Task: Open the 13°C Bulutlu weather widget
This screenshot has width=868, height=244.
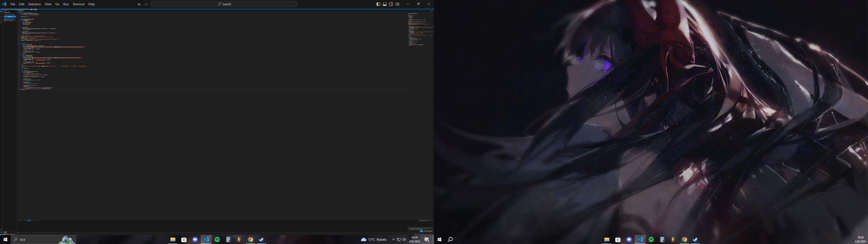Action: pyautogui.click(x=374, y=239)
